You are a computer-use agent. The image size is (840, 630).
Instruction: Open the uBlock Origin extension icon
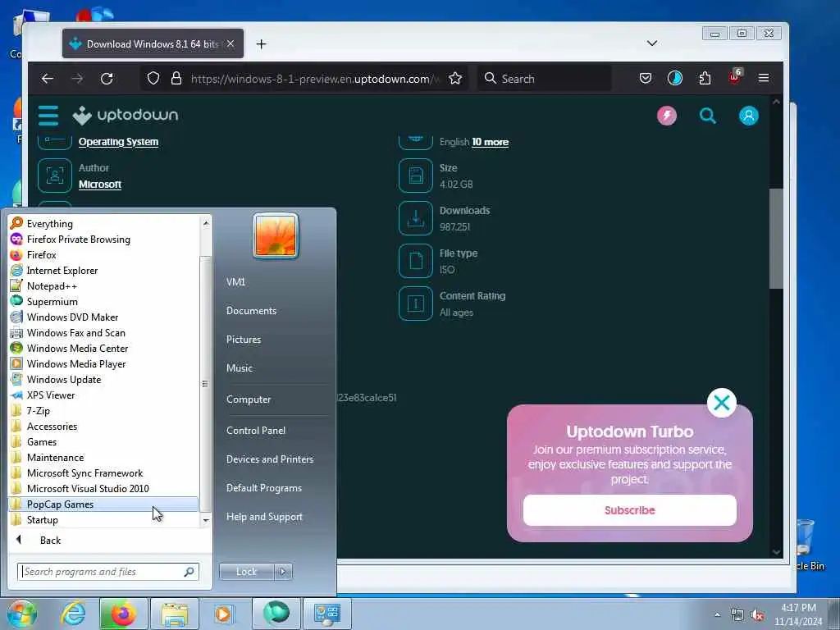(x=734, y=78)
